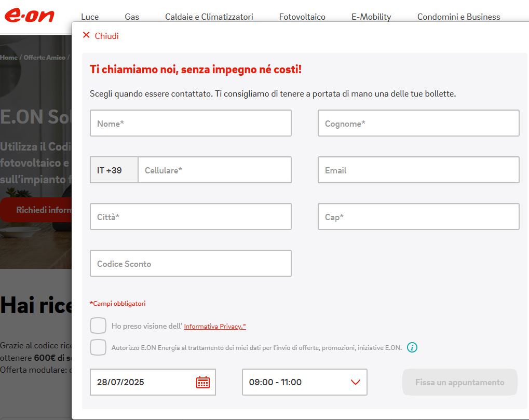Focus the Città input field

[x=191, y=216]
